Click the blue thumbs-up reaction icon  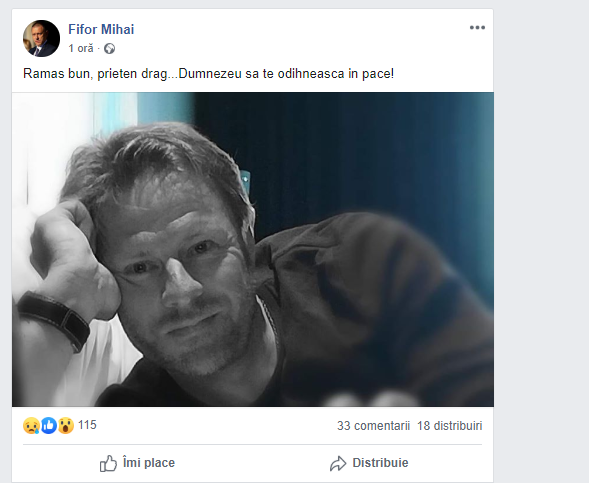pos(48,426)
